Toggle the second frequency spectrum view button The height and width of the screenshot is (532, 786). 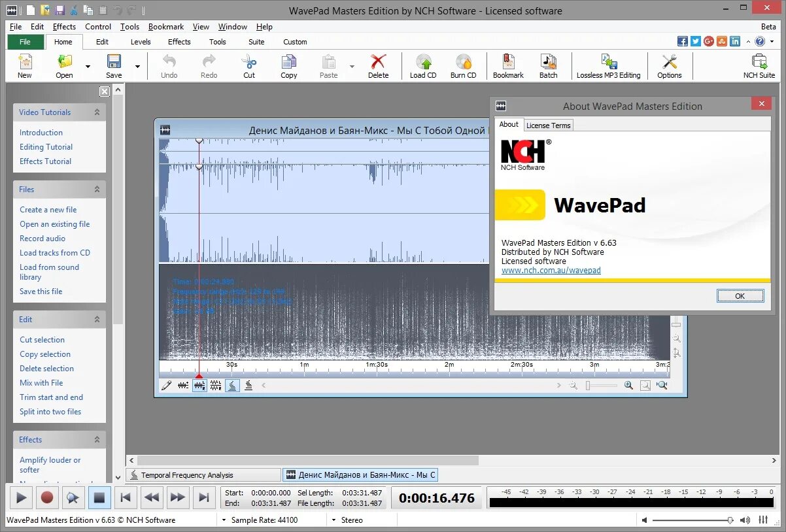[248, 386]
